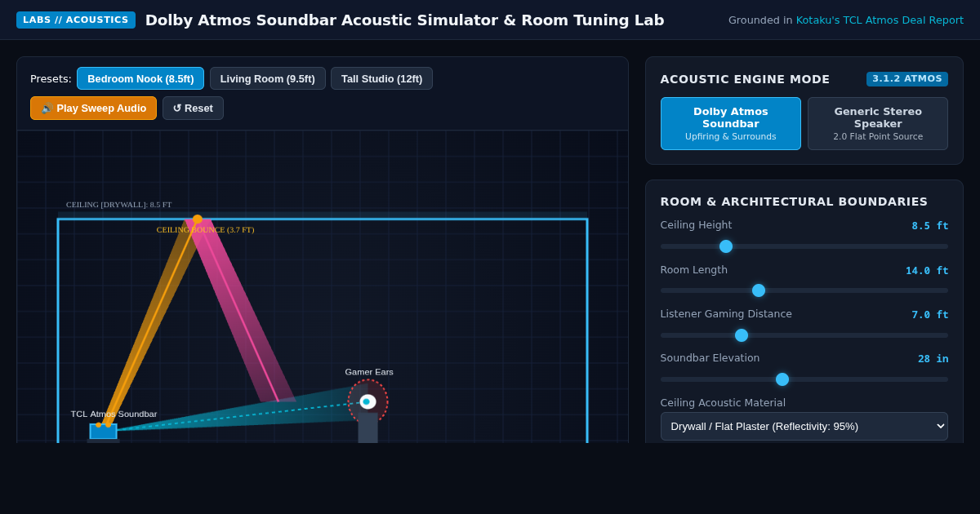The width and height of the screenshot is (980, 514).
Task: Select the Bedroom Nook (8.5ft) preset
Action: click(140, 78)
